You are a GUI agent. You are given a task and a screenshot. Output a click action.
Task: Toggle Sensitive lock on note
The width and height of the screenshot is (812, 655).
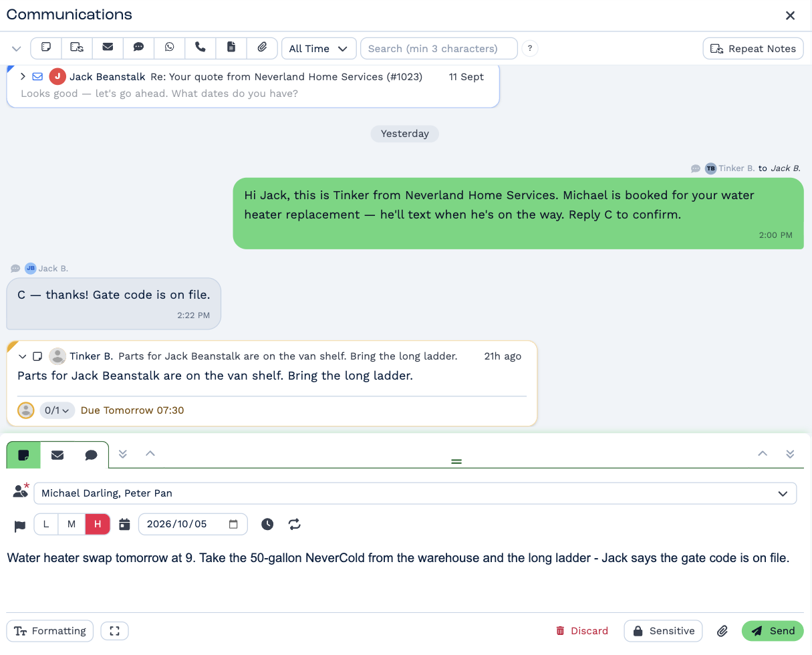(x=663, y=631)
